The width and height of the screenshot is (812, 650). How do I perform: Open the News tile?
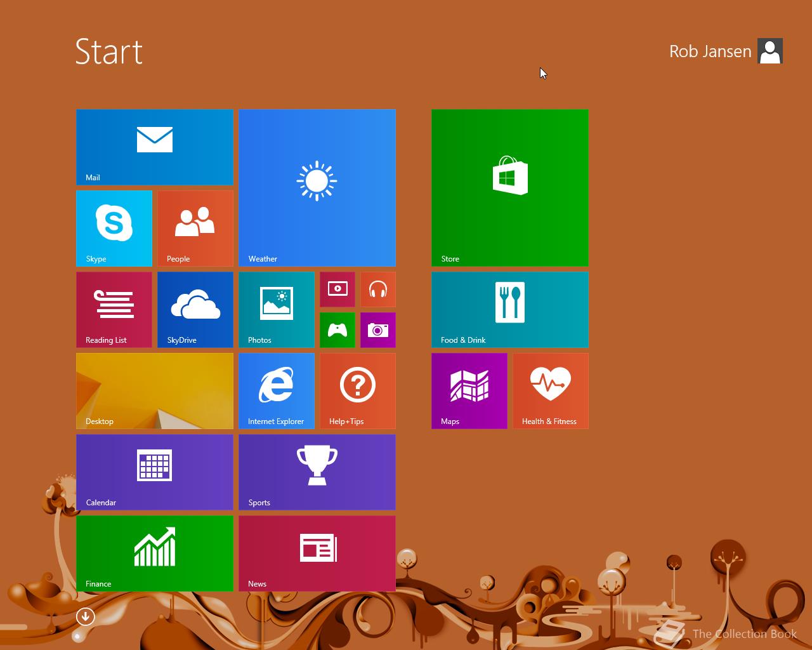coord(317,554)
